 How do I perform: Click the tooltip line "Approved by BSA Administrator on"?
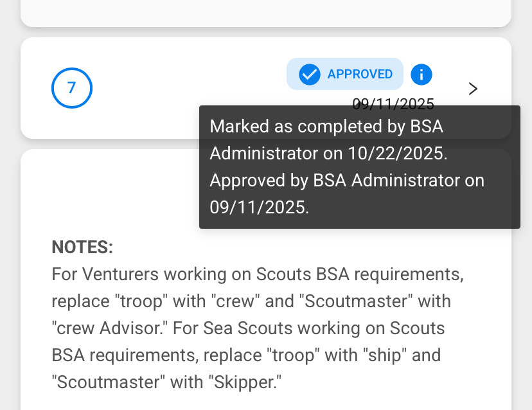(x=347, y=181)
